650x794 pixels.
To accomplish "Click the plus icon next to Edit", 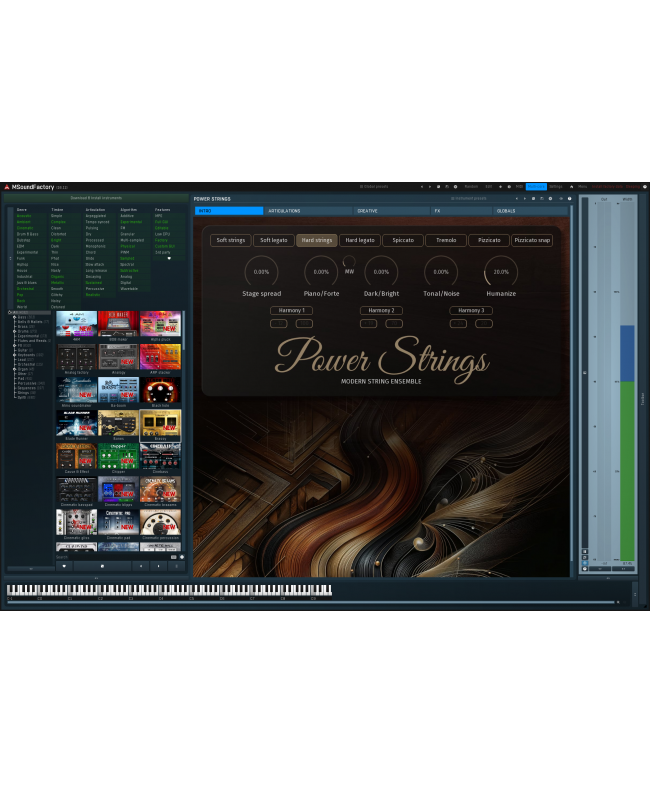I will (500, 186).
